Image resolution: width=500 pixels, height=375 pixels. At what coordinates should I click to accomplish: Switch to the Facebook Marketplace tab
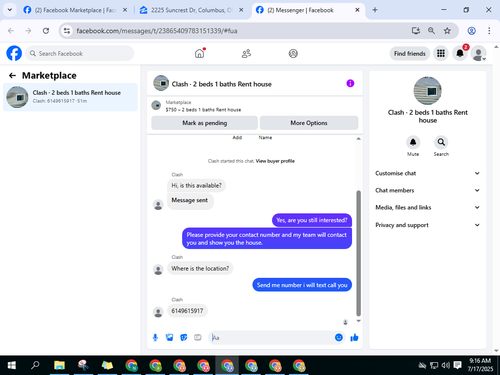click(x=75, y=10)
